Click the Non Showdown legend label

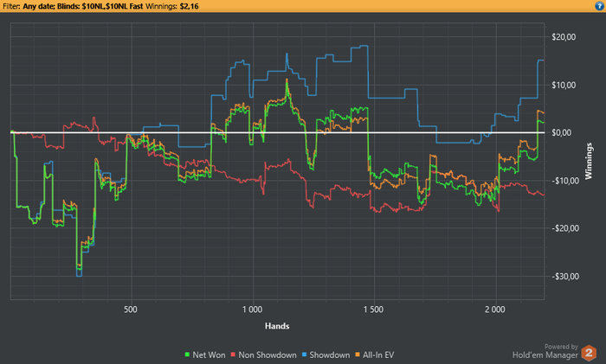[x=268, y=354]
